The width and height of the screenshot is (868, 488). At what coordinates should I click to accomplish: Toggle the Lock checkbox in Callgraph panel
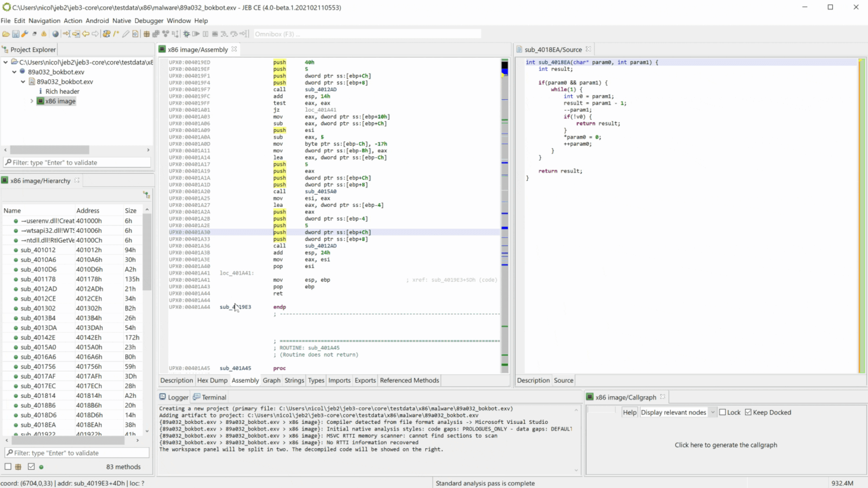(x=723, y=412)
